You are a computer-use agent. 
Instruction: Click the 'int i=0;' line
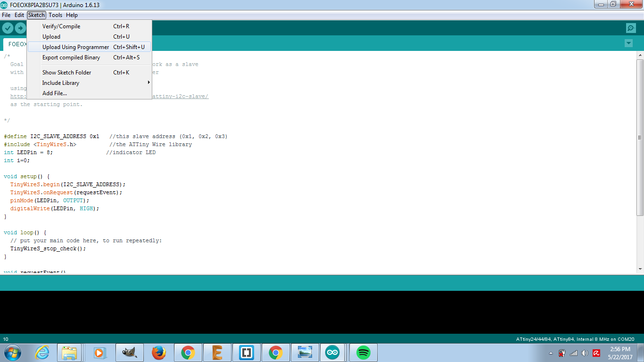click(x=17, y=160)
